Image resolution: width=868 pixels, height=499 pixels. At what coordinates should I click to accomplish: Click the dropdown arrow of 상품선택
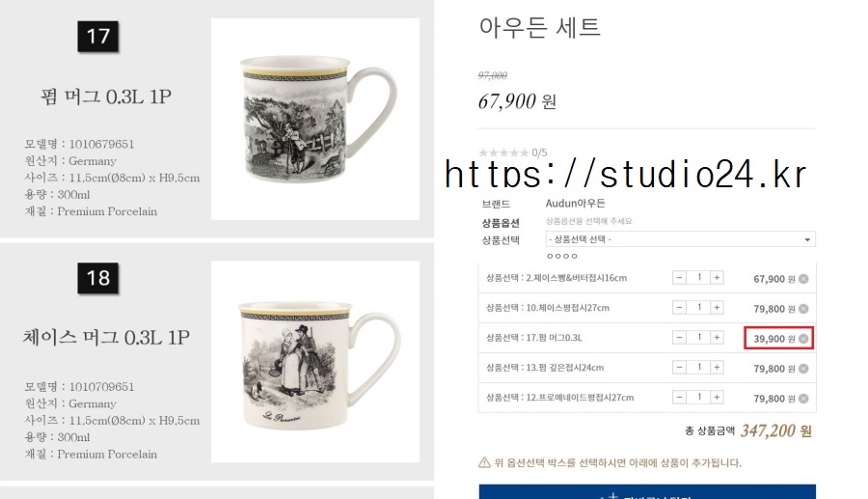point(807,239)
